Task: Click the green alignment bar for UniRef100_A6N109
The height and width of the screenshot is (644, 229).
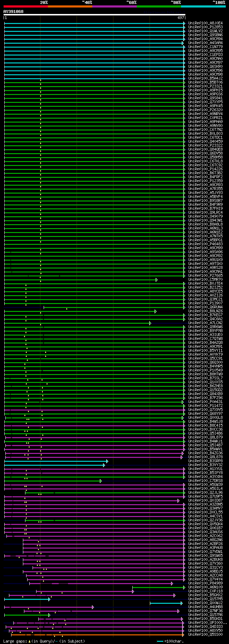Action: coord(158,587)
